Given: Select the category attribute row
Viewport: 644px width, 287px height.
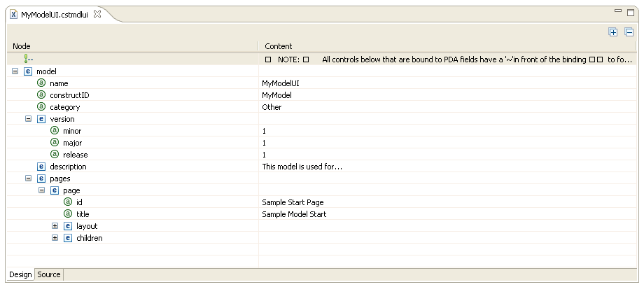Looking at the screenshot, I should 64,107.
